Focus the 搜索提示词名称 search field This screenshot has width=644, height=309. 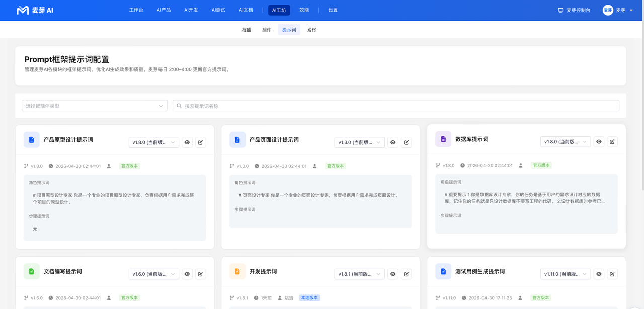point(396,106)
